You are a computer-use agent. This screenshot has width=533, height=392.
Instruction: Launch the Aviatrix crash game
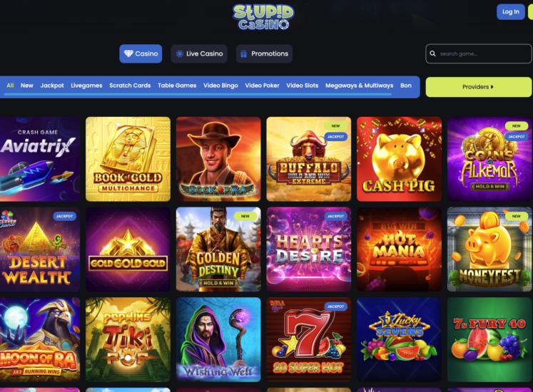pyautogui.click(x=40, y=160)
